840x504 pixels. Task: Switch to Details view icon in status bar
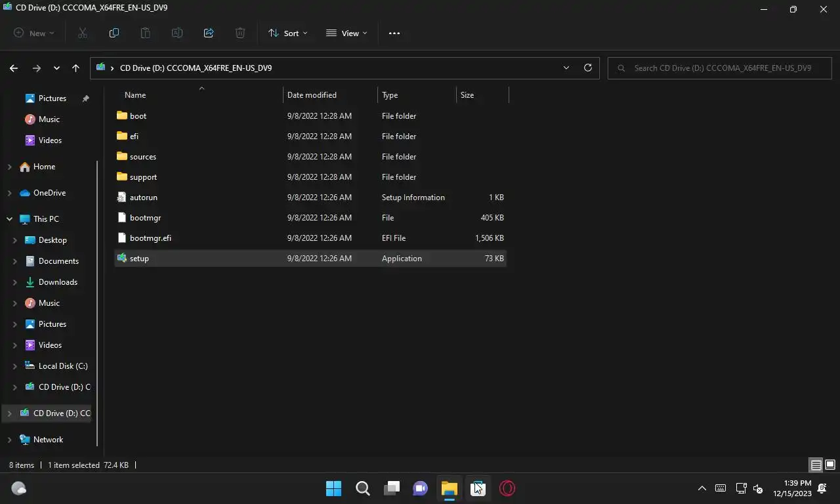point(816,465)
